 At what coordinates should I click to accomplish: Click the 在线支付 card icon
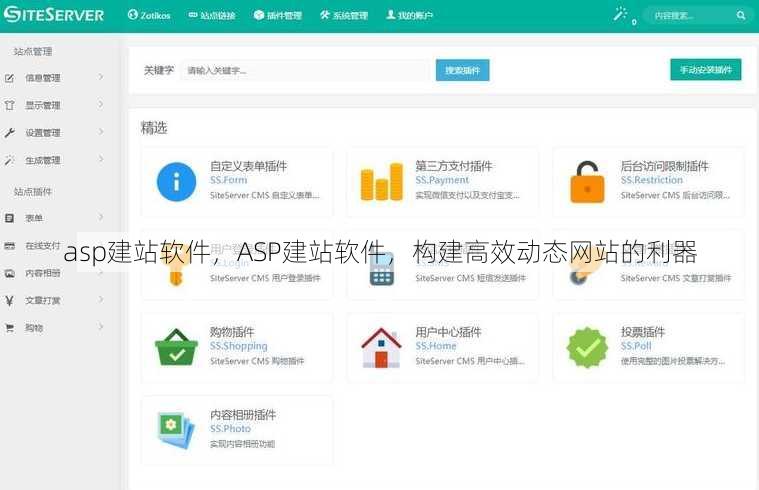coord(9,245)
